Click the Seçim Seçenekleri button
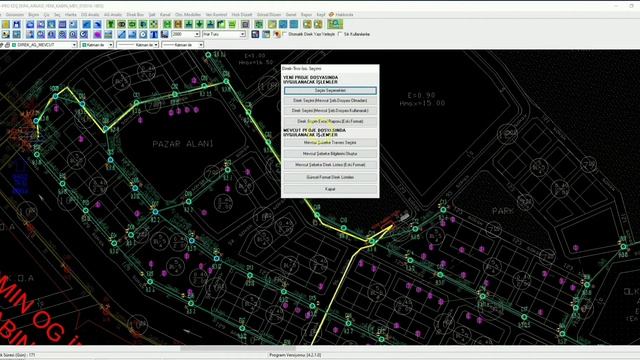640x360 pixels. (330, 90)
